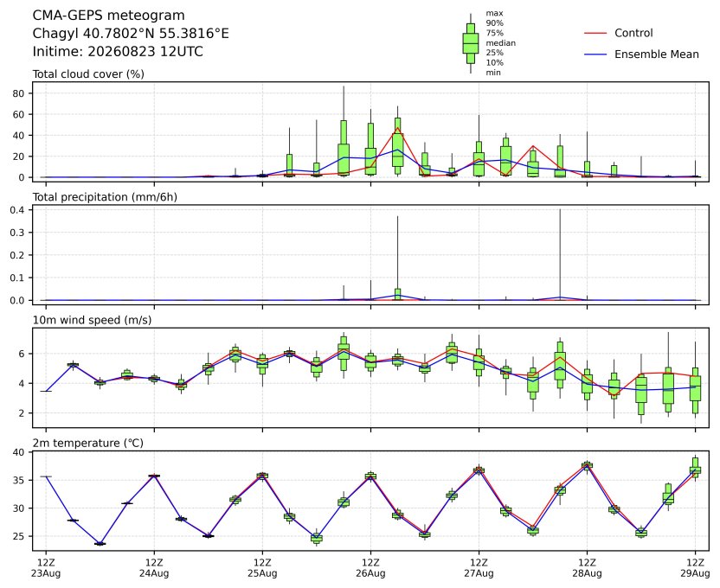Click the 'Ensemble Mean' legend label
Image resolution: width=720 pixels, height=588 pixels.
[657, 54]
